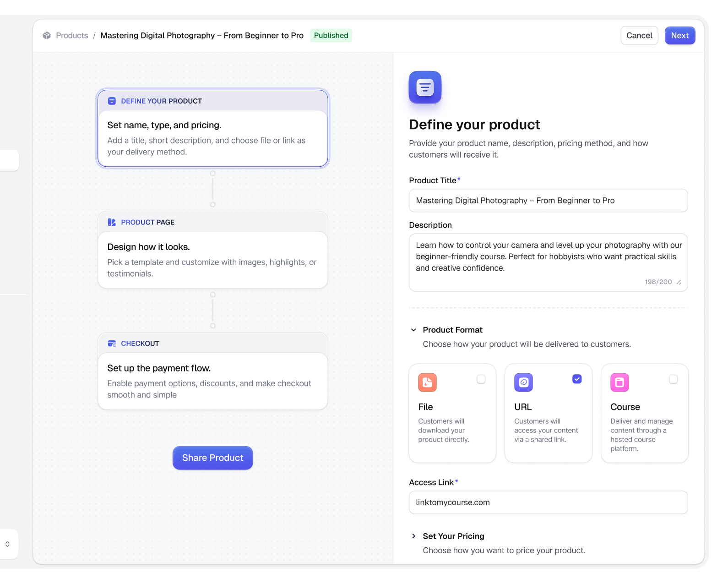Click the Define Your Product step icon
This screenshot has width=728, height=584.
112,101
